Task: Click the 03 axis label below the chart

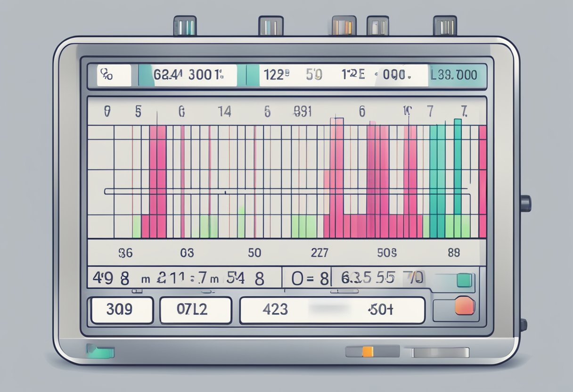Action: coord(187,253)
